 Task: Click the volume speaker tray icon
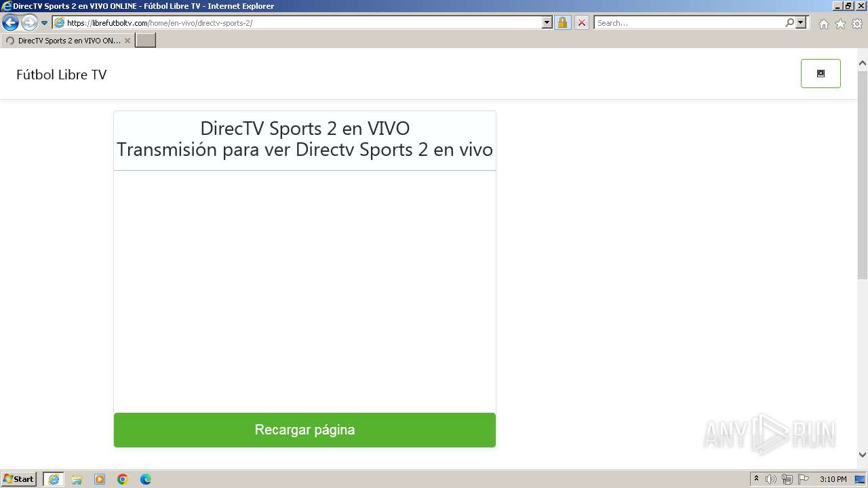[x=771, y=479]
